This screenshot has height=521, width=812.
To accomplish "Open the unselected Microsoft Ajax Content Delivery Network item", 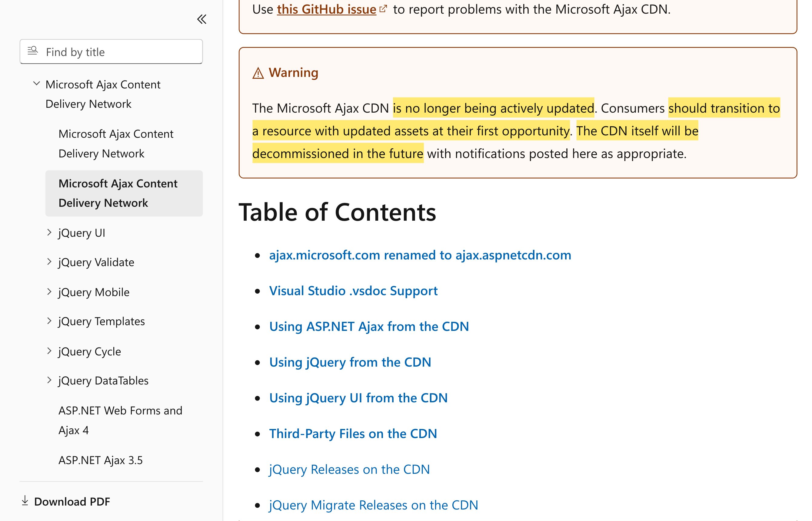I will coord(116,144).
